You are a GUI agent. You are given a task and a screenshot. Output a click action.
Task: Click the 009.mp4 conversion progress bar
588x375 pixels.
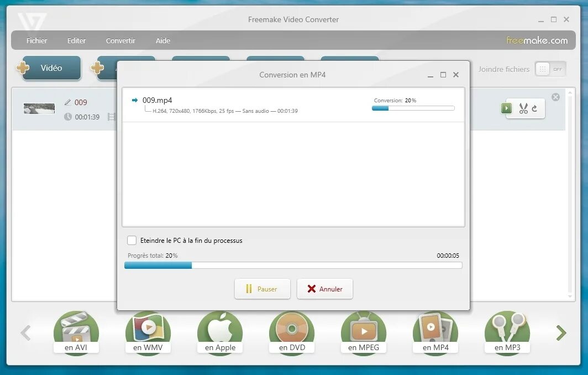(413, 108)
